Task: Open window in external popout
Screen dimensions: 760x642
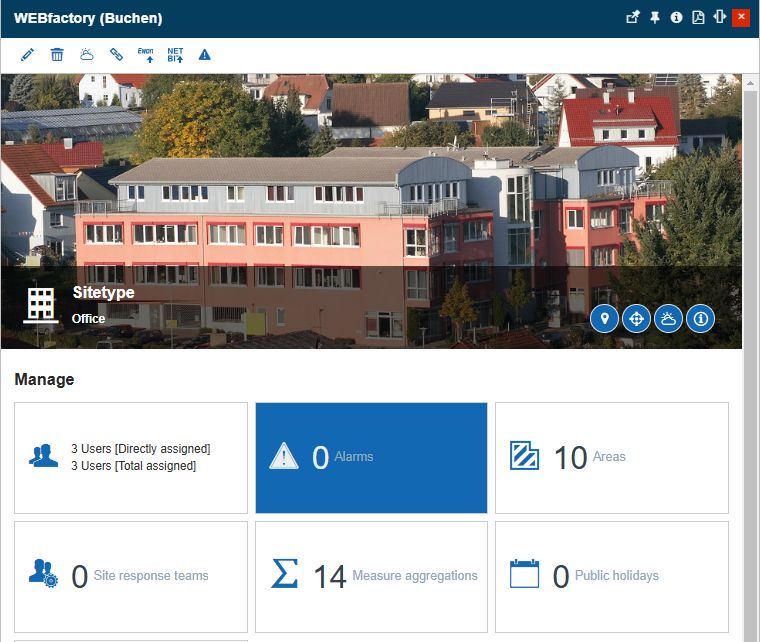Action: (x=632, y=17)
